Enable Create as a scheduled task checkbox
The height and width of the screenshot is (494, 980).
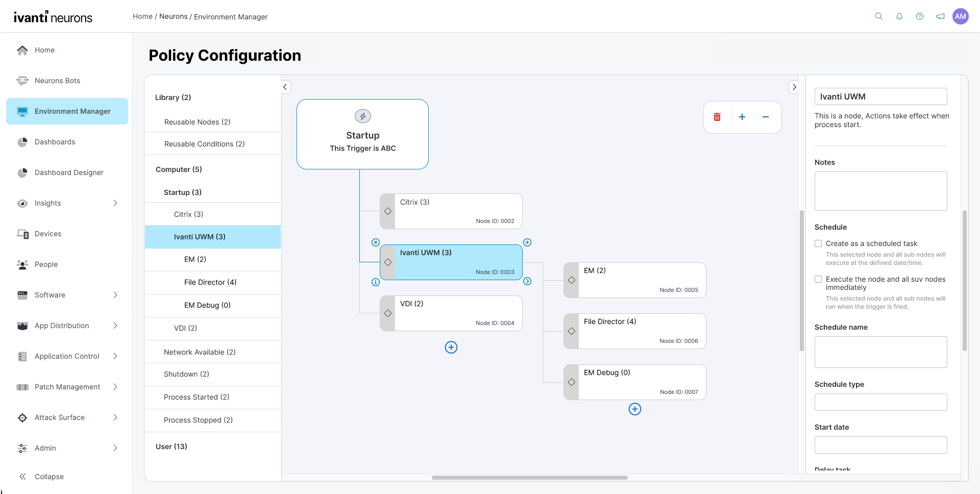click(x=818, y=243)
